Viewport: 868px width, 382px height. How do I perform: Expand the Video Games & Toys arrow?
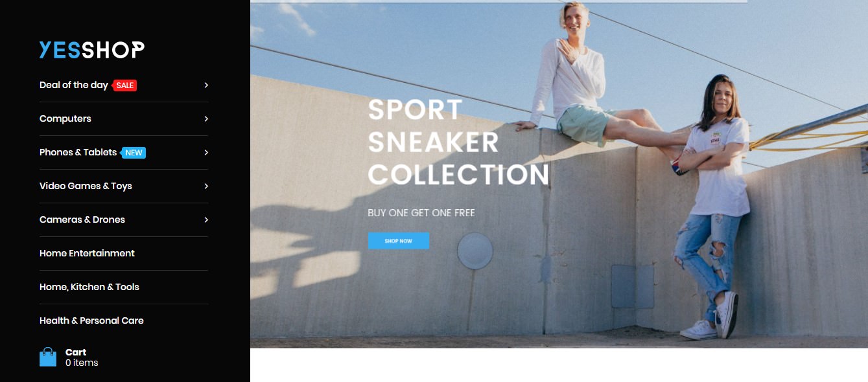click(x=206, y=186)
